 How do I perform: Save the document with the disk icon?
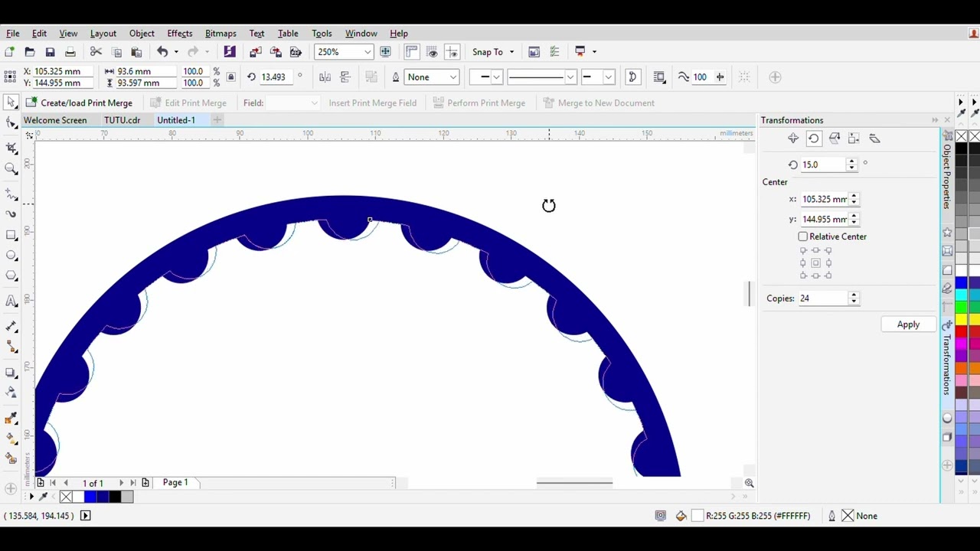[50, 52]
